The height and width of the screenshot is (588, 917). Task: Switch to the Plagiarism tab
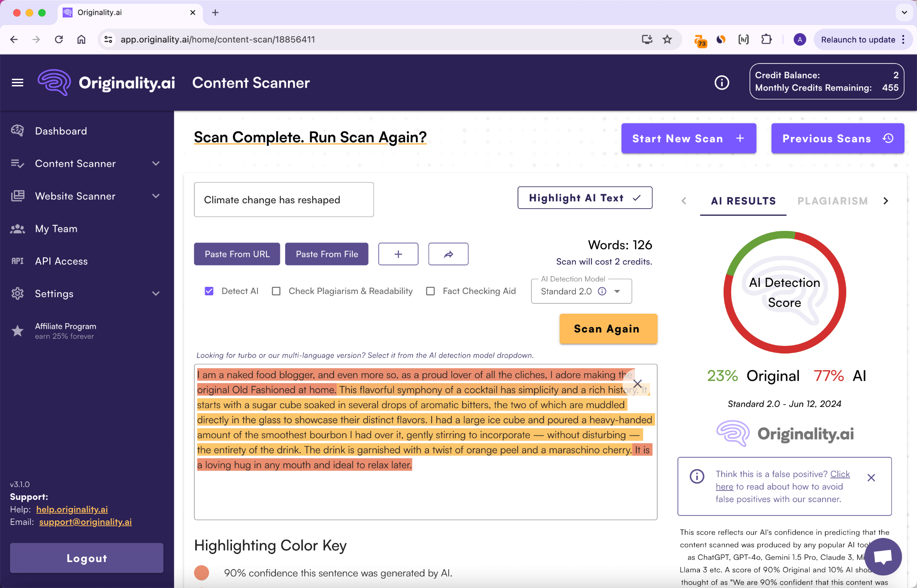click(x=832, y=201)
